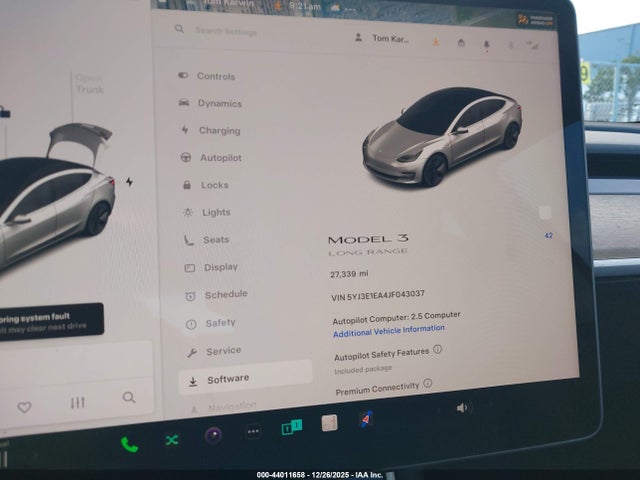640x480 pixels.
Task: Click the Passenger Airbag indicator
Action: pos(535,19)
